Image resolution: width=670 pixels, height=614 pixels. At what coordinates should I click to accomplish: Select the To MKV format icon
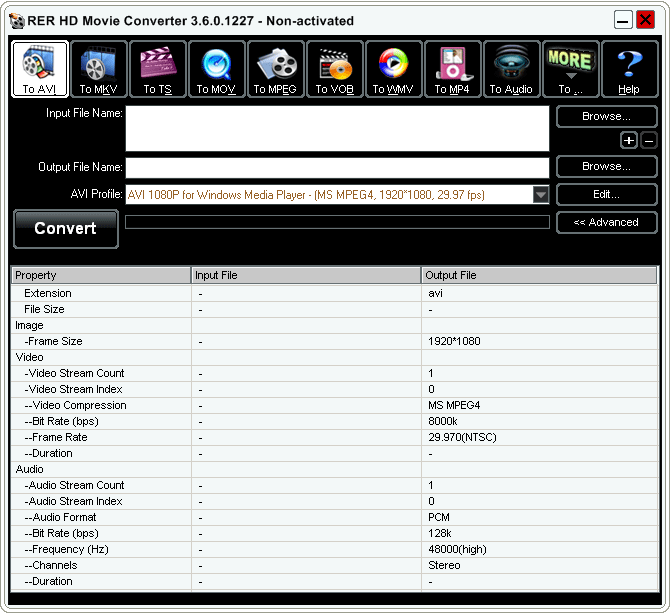(x=99, y=69)
